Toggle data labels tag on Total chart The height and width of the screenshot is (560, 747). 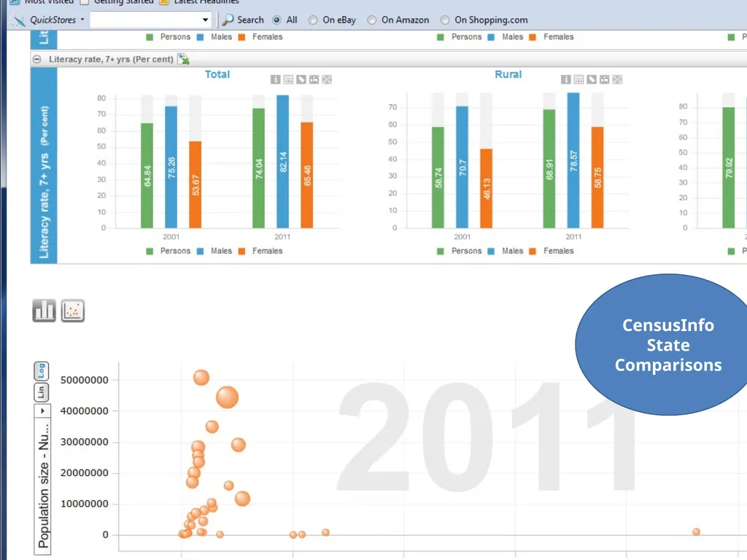(x=301, y=79)
